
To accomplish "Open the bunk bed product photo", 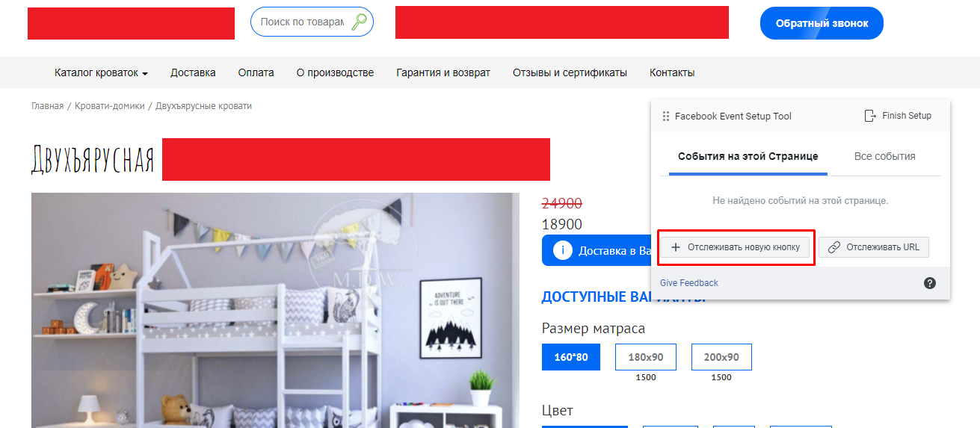I will [275, 310].
